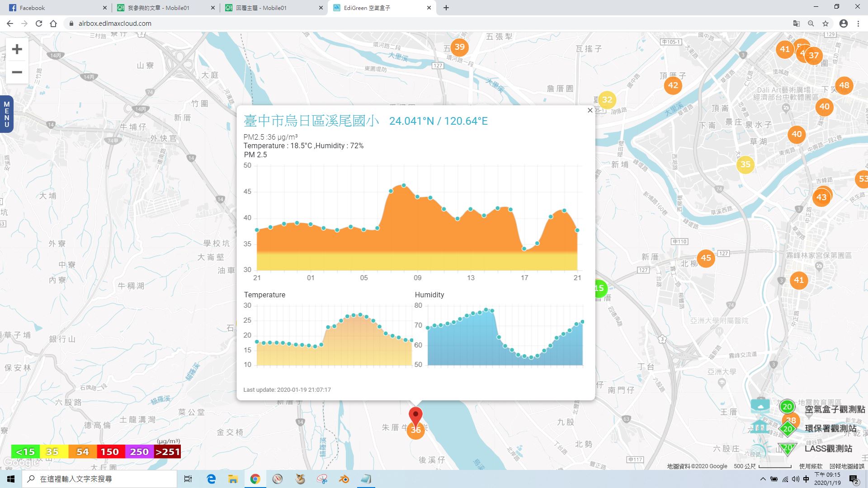The width and height of the screenshot is (868, 488).
Task: Open the browser home page
Action: [x=53, y=23]
